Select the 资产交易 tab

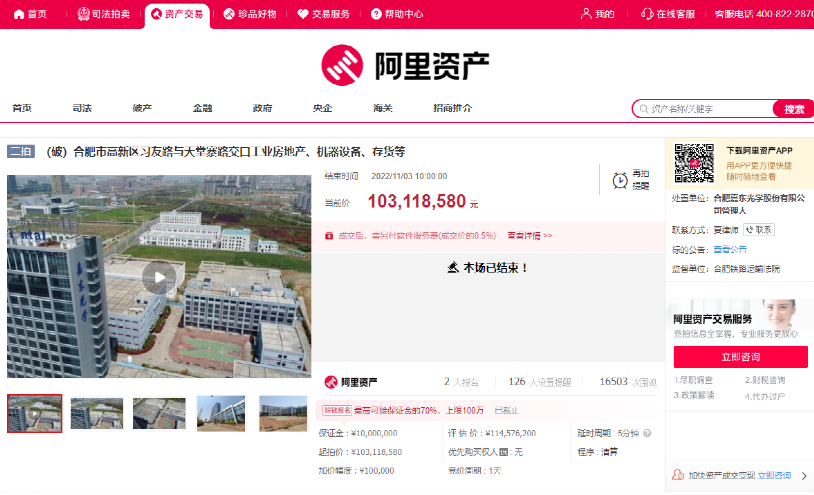(x=177, y=14)
